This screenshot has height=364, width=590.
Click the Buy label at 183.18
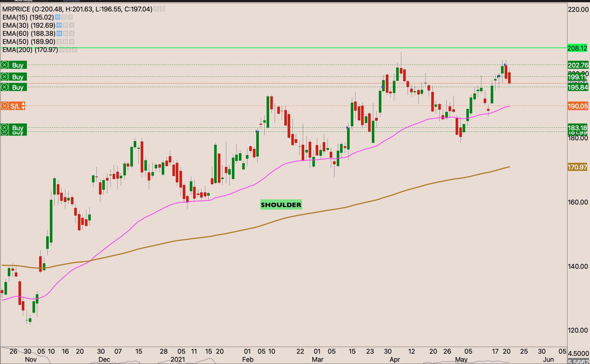[18, 128]
